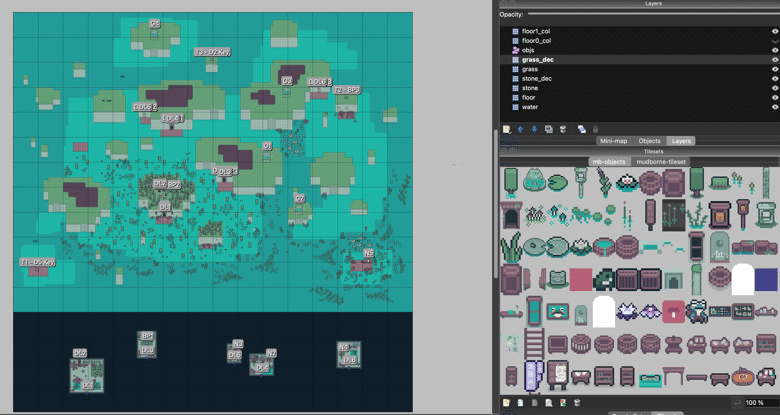Pick the wooden ladder tile

pyautogui.click(x=534, y=343)
